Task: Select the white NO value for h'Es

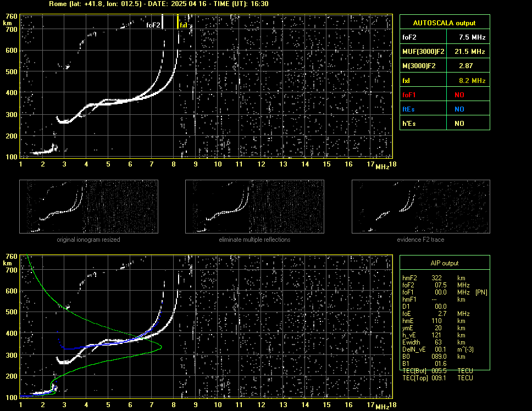Action: tap(459, 124)
